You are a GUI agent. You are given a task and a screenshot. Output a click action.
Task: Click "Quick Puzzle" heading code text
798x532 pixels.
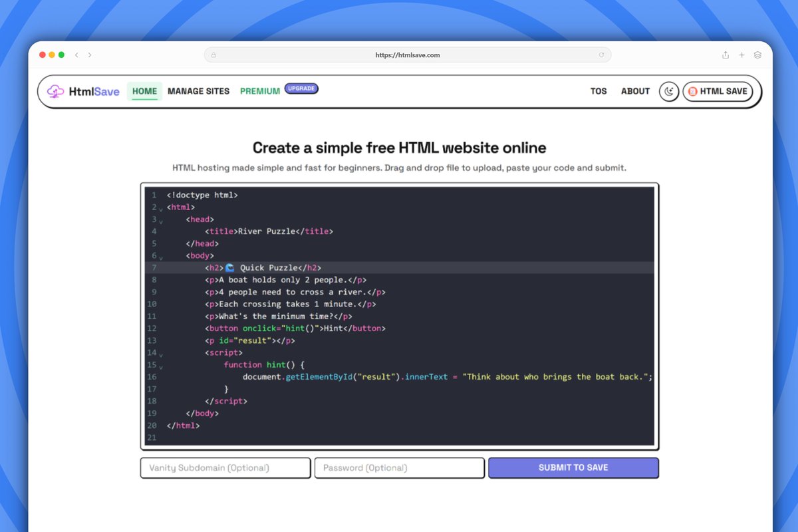(268, 268)
